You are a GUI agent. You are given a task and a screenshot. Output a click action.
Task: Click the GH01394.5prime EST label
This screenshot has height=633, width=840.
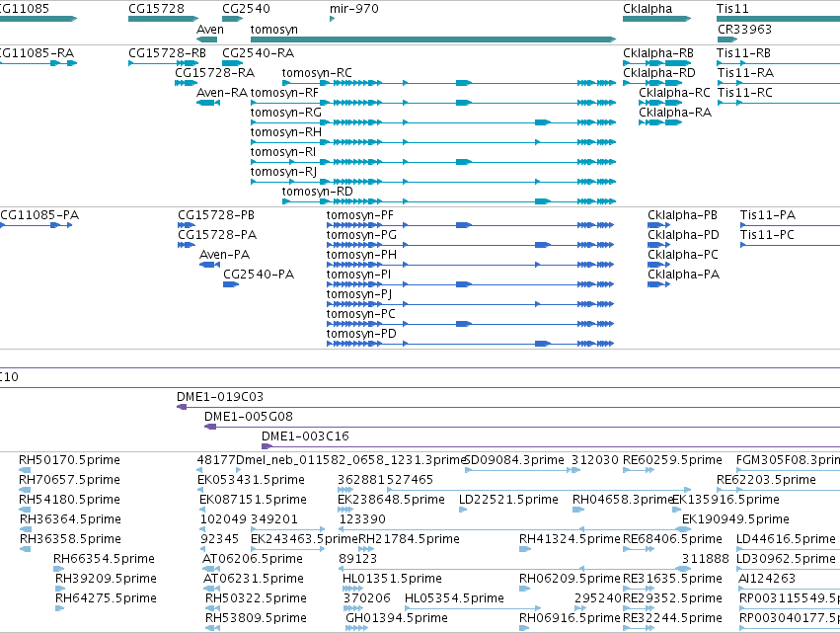click(397, 618)
